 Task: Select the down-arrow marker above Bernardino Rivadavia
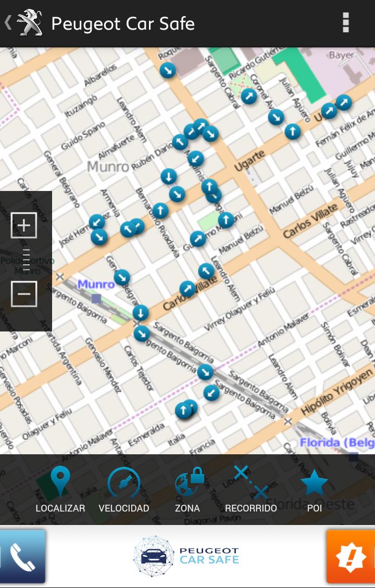pyautogui.click(x=169, y=176)
